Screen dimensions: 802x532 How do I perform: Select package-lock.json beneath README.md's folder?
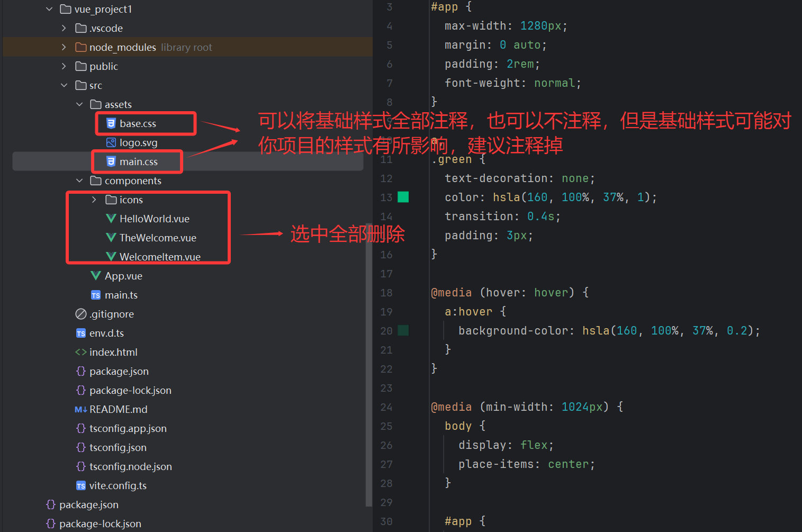pos(130,390)
